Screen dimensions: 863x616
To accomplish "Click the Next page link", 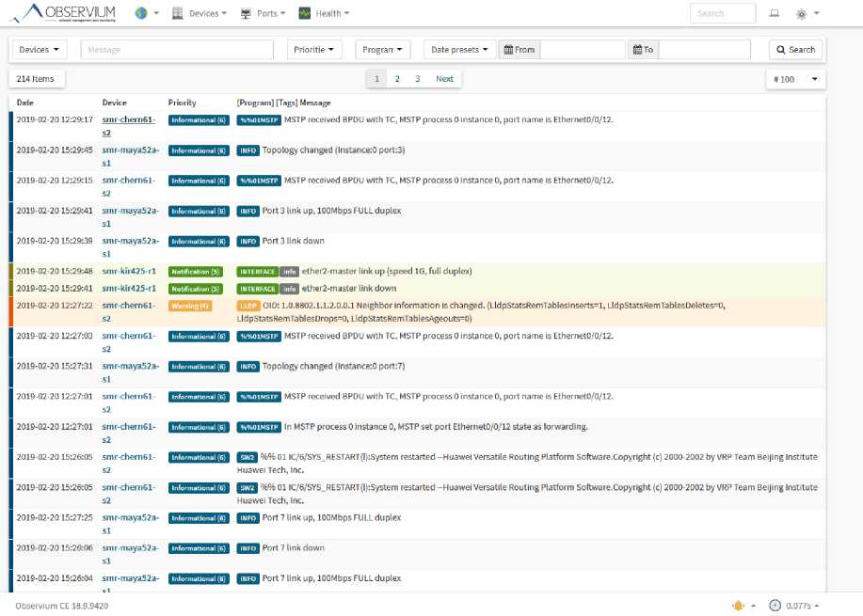I will (x=445, y=79).
